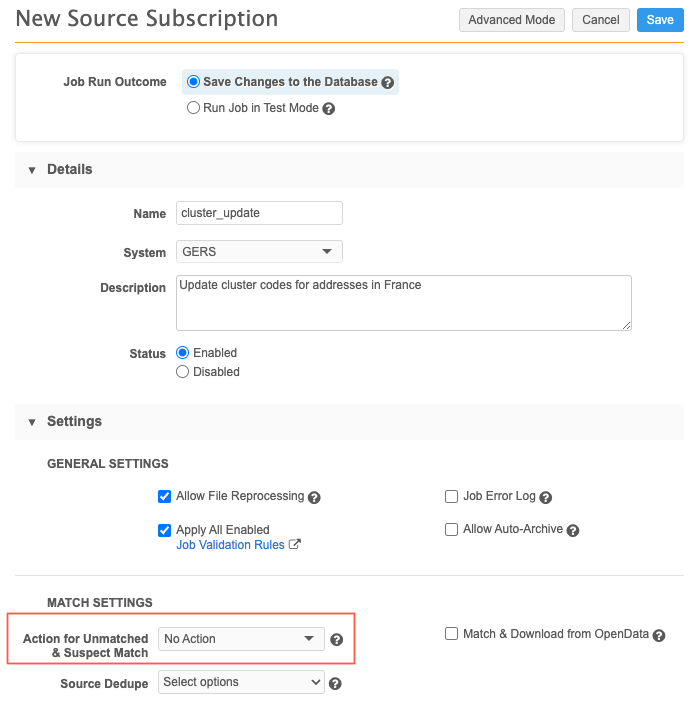The height and width of the screenshot is (702, 693).
Task: Open the Source Dedupe select options dropdown
Action: coord(241,683)
